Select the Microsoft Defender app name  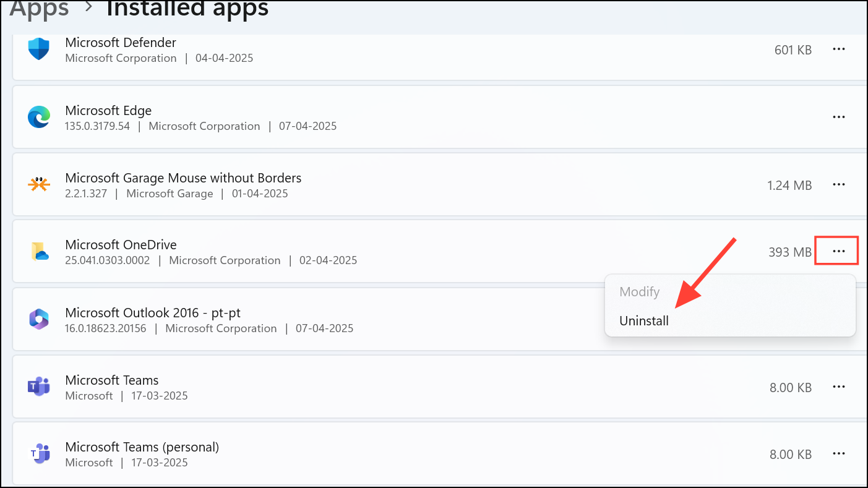tap(121, 43)
